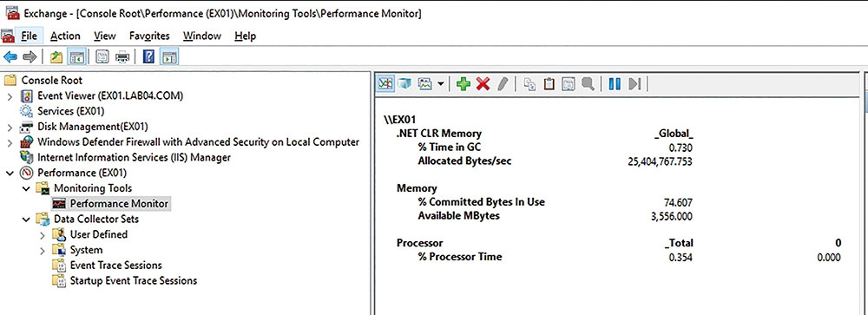This screenshot has height=315, width=868.
Task: Open the Favorites menu
Action: point(149,36)
